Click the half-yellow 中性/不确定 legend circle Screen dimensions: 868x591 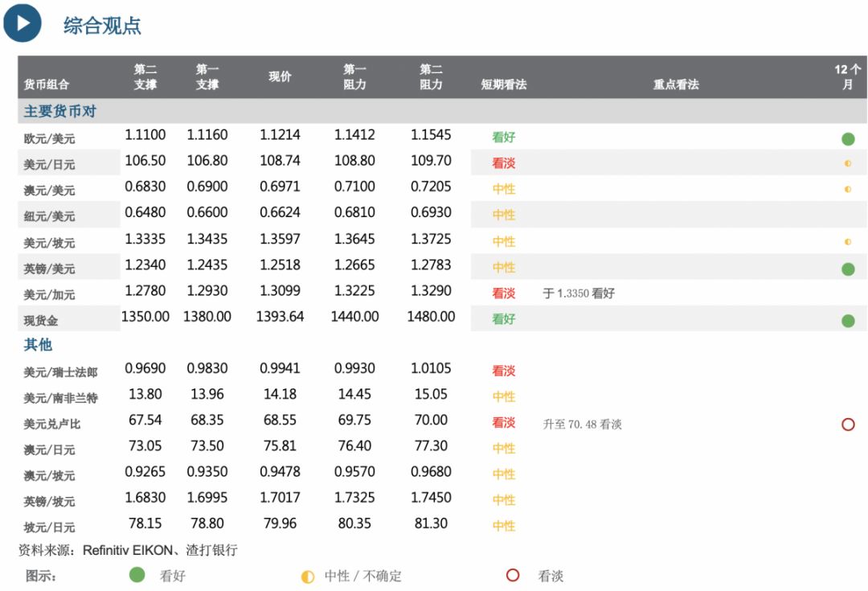[307, 577]
